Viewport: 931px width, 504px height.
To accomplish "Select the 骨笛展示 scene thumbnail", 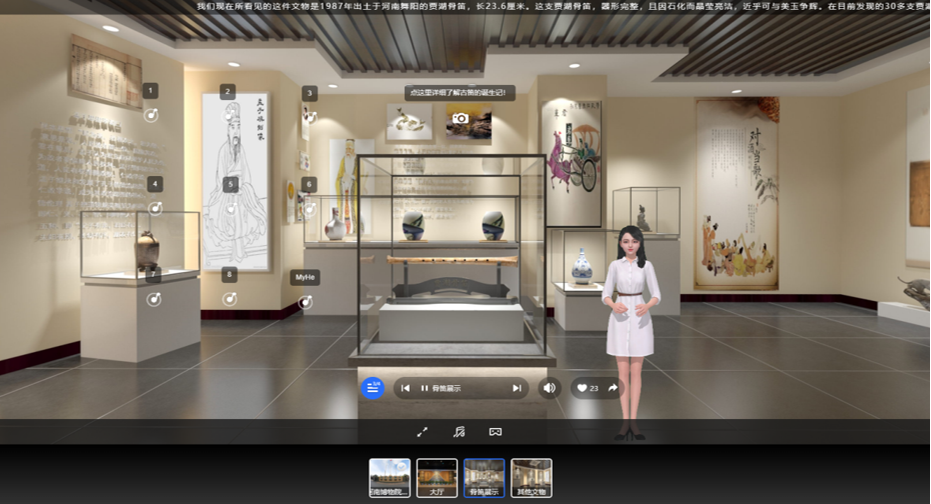I will tap(484, 478).
